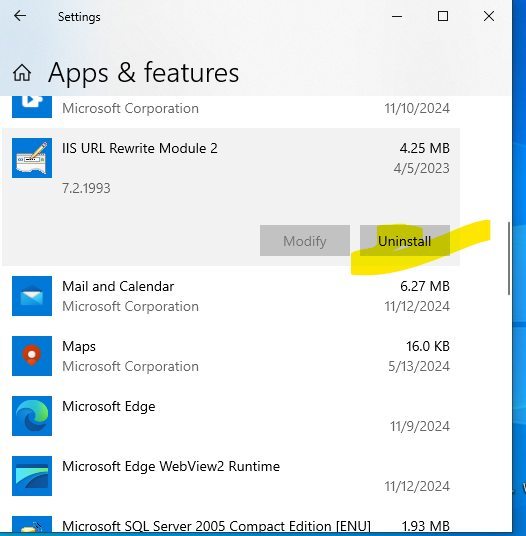Screen dimensions: 526x536
Task: Click the vertical scrollbar thumb
Action: 509,258
